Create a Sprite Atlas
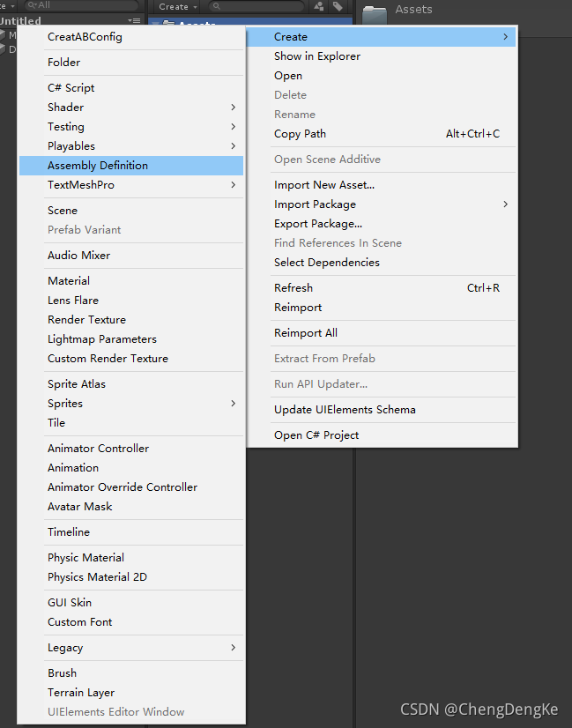This screenshot has width=572, height=728. (x=131, y=384)
